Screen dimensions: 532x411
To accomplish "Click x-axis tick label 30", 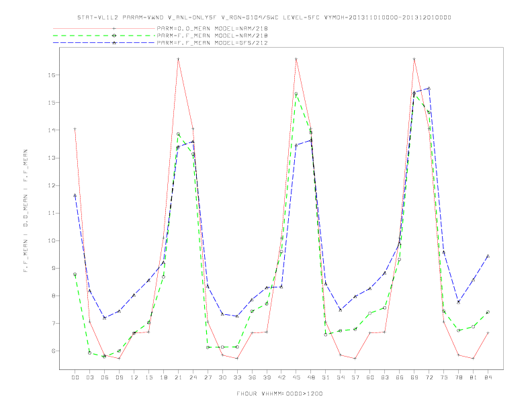I will (x=222, y=377).
